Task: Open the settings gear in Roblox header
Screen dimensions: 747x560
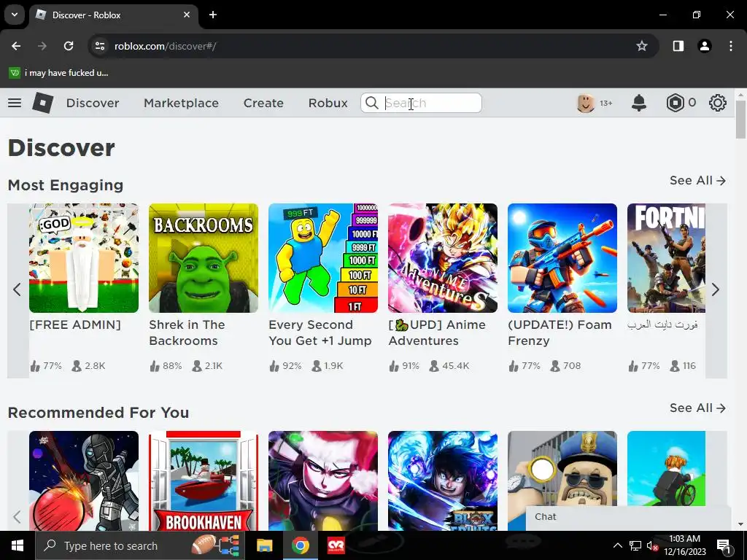Action: tap(718, 103)
